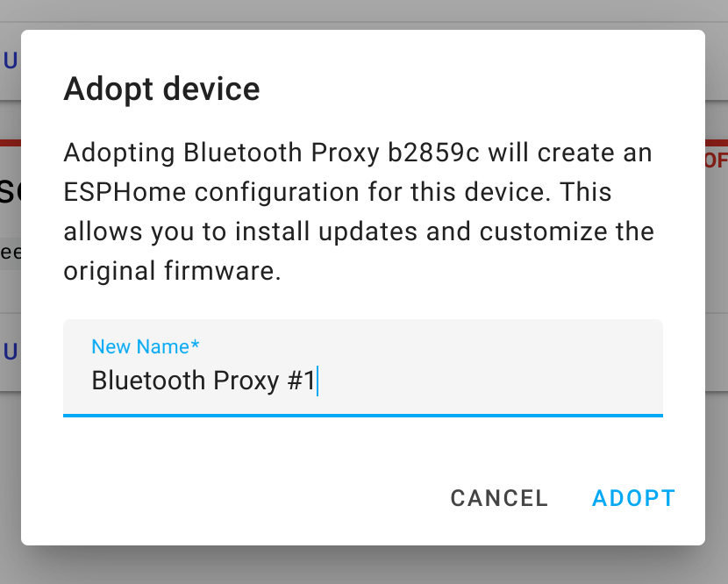Focus the New Name text field
This screenshot has height=584, width=728.
pos(363,368)
